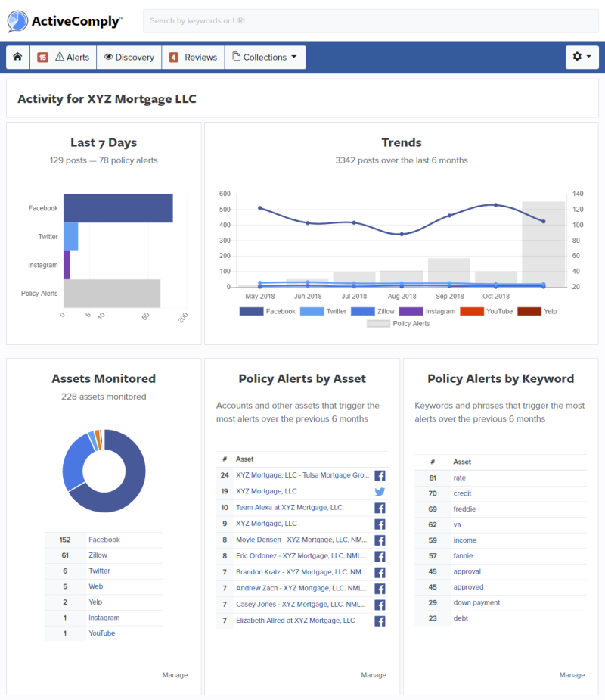Click Manage in Assets Monitored panel
The image size is (605, 700).
[175, 675]
